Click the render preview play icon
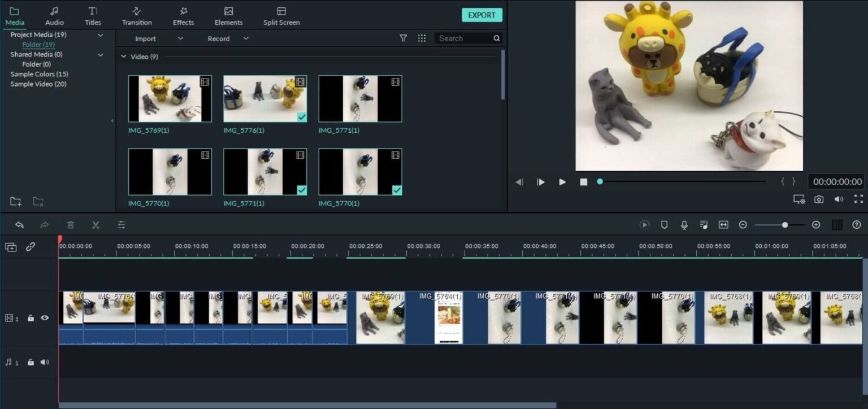The image size is (868, 409). (645, 224)
